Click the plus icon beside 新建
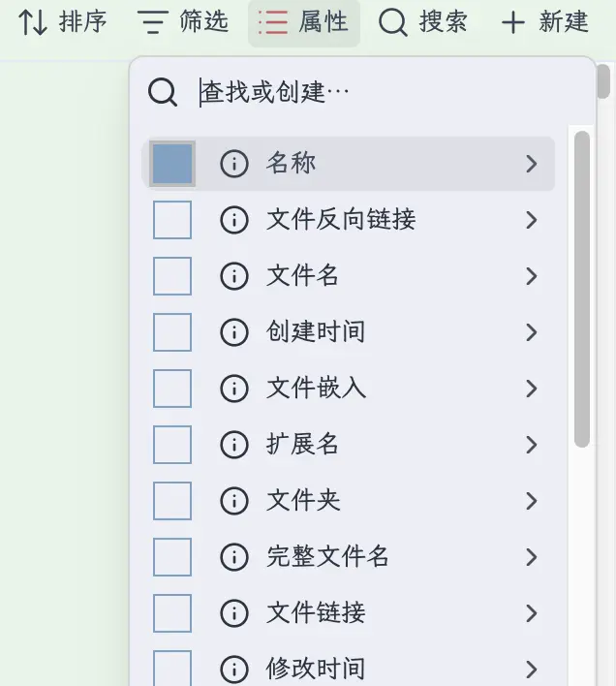This screenshot has width=616, height=686. click(513, 23)
